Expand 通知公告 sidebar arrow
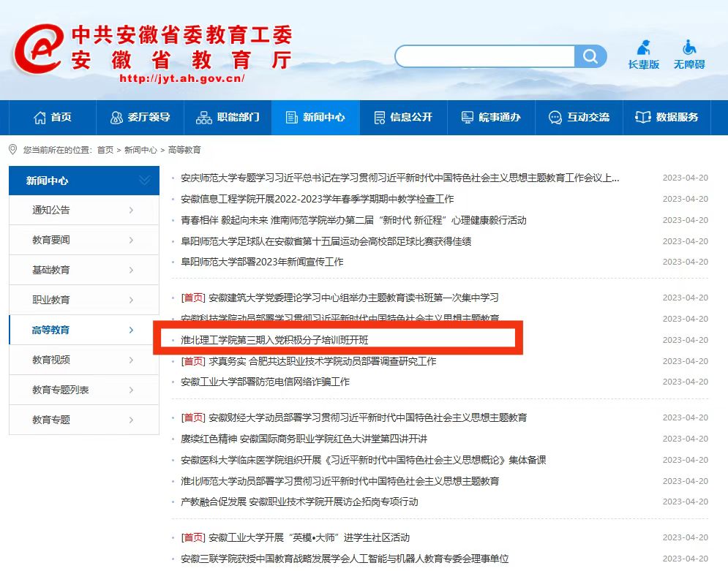The width and height of the screenshot is (728, 571). click(131, 211)
